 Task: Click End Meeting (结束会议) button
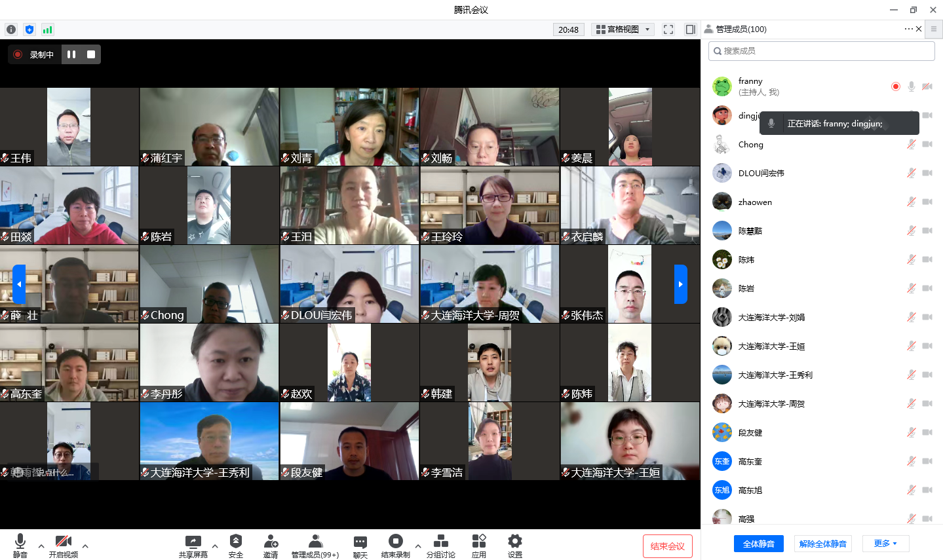[667, 546]
